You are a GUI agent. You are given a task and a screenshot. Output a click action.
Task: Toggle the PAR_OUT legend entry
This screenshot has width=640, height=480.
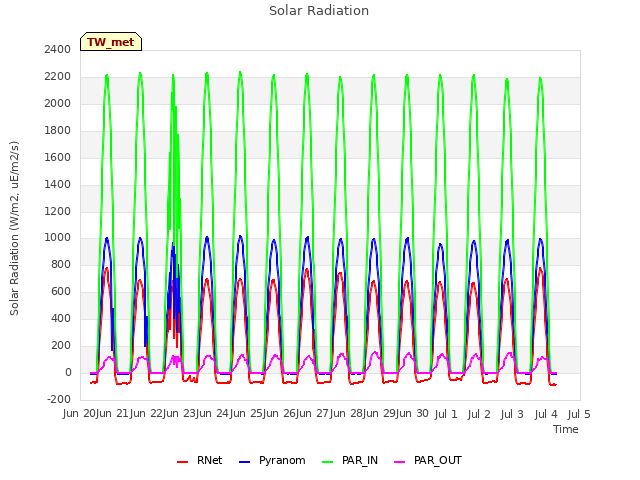[428, 460]
